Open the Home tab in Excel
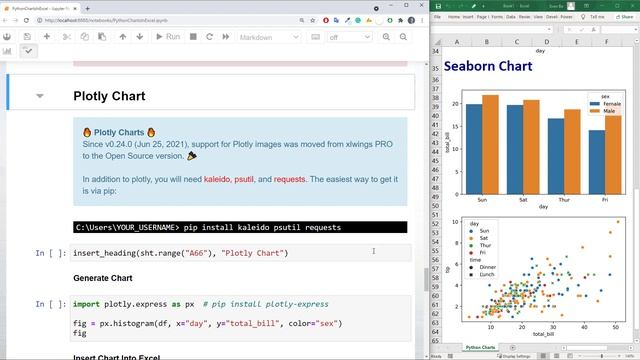The image size is (640, 360). [x=453, y=17]
